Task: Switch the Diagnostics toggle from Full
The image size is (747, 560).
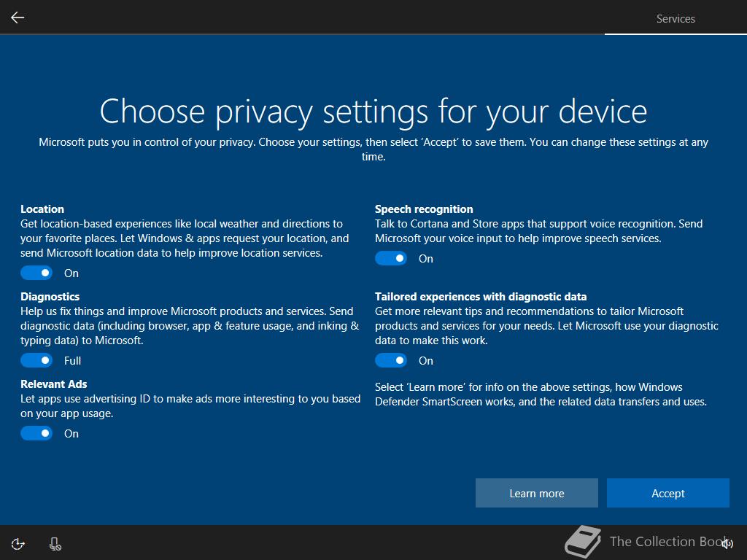Action: click(36, 360)
